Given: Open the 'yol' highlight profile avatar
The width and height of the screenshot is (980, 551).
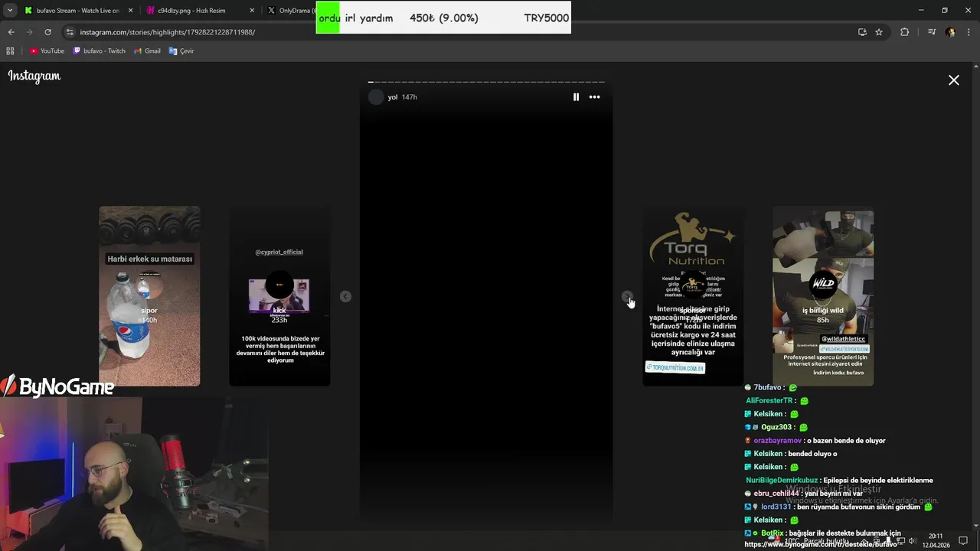Looking at the screenshot, I should click(x=375, y=97).
